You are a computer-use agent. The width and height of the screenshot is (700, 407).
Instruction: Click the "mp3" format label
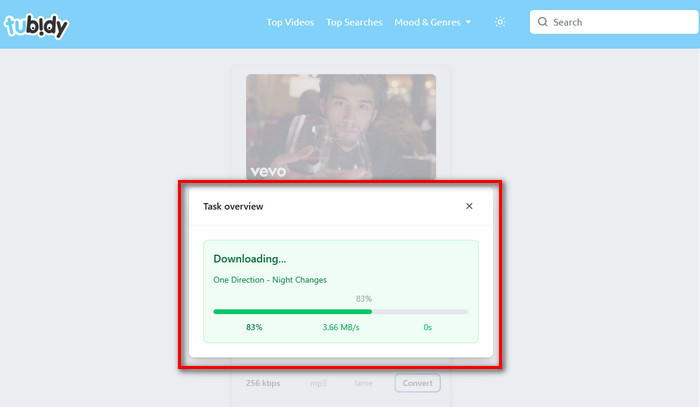pyautogui.click(x=318, y=383)
